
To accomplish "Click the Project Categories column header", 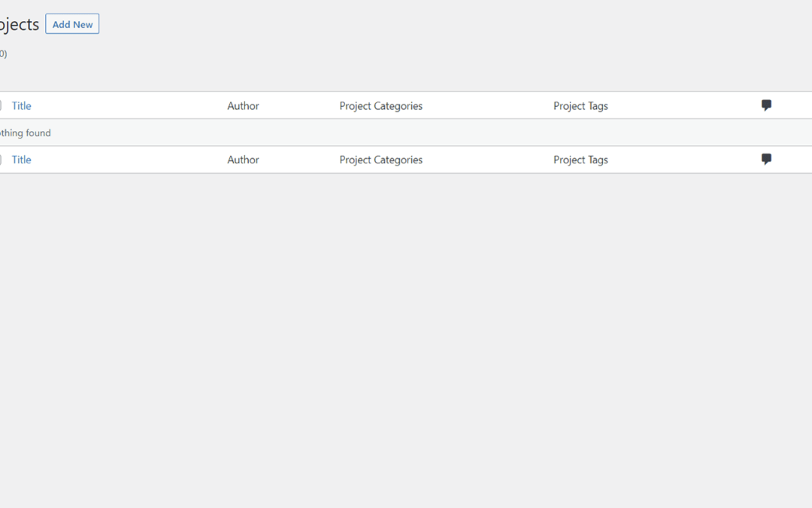I will pyautogui.click(x=381, y=105).
